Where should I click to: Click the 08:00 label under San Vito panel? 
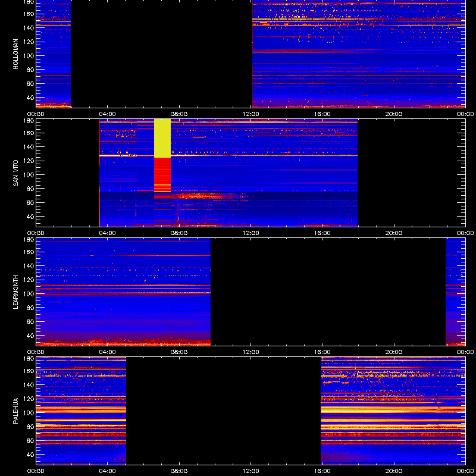click(179, 233)
